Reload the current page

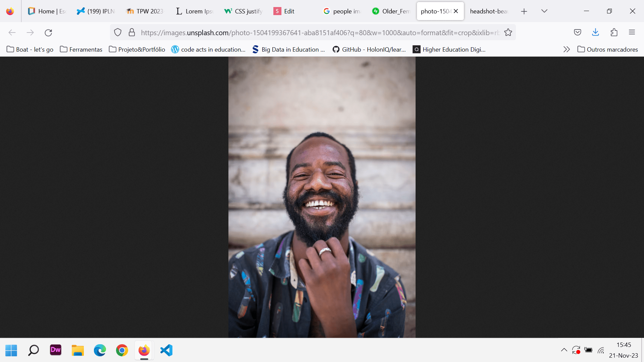pyautogui.click(x=48, y=33)
